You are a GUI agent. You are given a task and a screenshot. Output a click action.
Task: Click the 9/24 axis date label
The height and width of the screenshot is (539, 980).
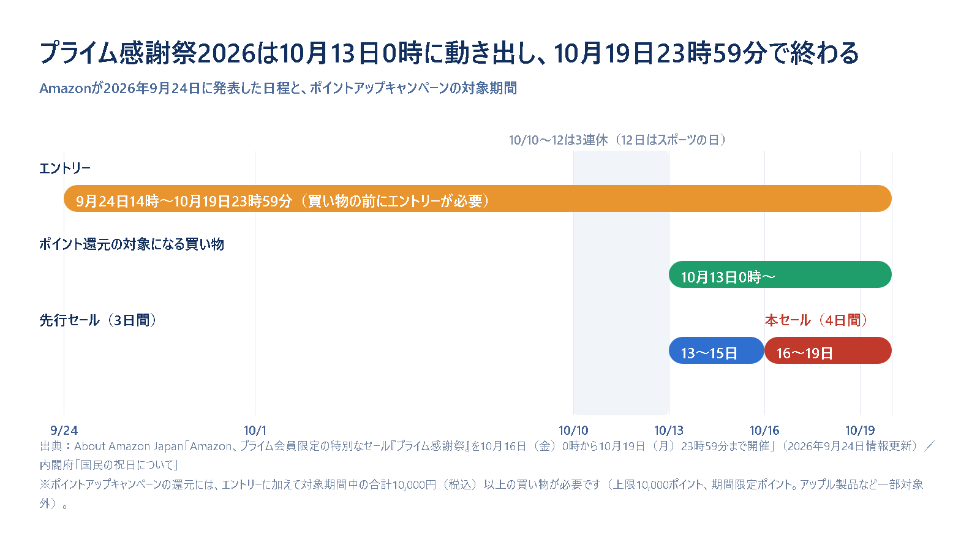[x=64, y=431]
